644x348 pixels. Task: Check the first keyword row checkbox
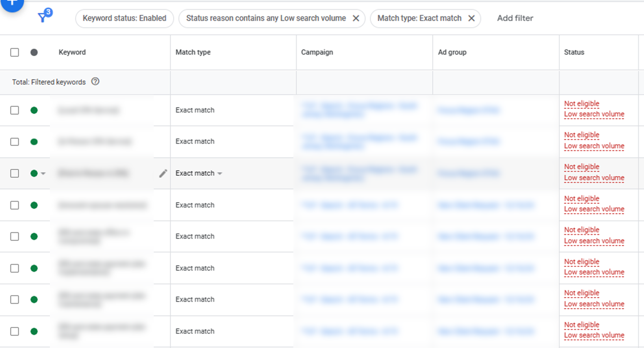point(15,110)
